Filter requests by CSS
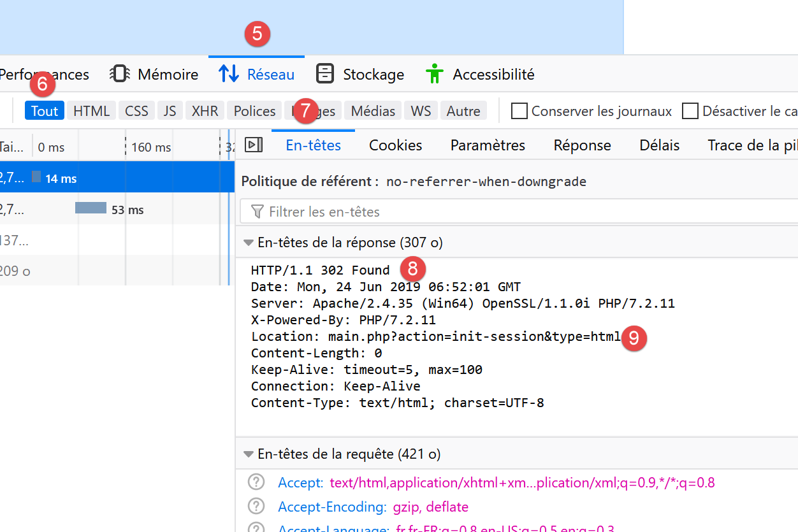The height and width of the screenshot is (532, 798). click(x=136, y=111)
